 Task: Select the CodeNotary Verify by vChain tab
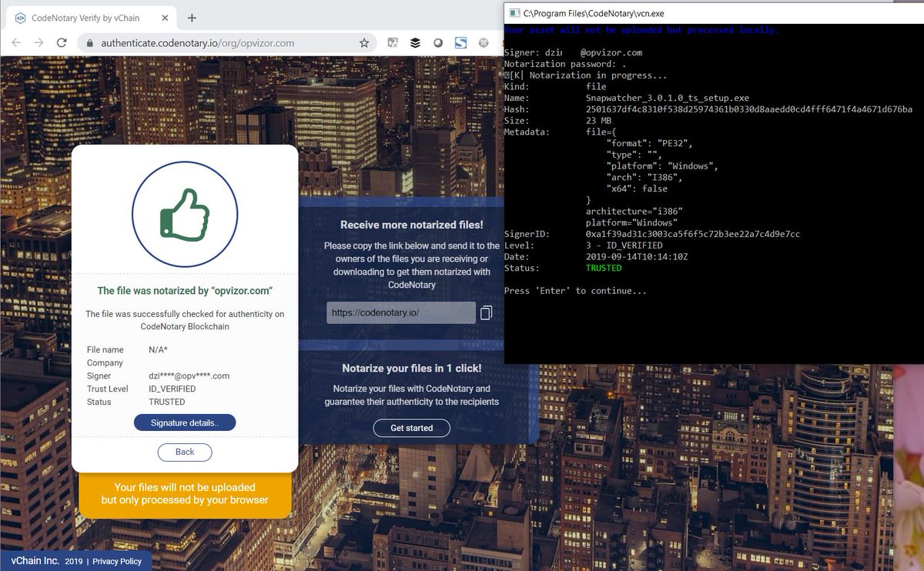tap(91, 18)
